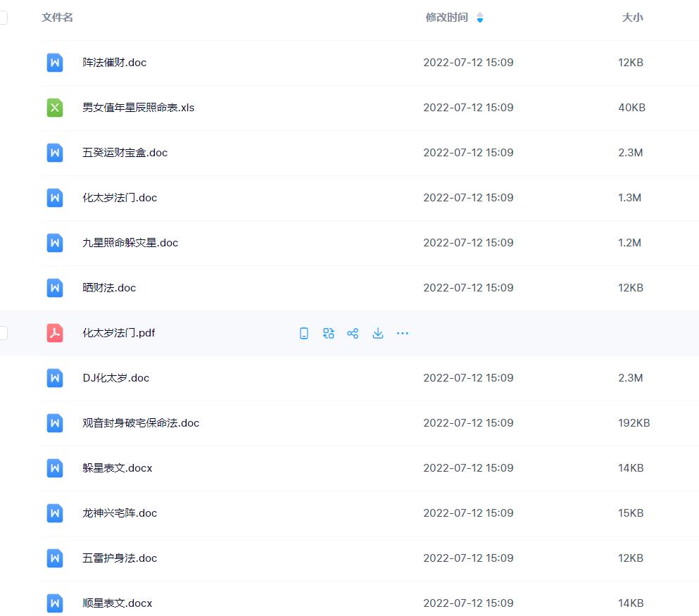
Task: Open the file 九星照命躲灾星.doc
Action: 130,243
